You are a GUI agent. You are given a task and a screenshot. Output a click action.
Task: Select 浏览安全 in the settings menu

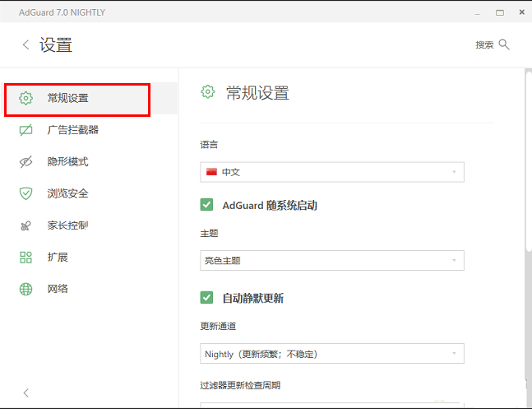(68, 193)
